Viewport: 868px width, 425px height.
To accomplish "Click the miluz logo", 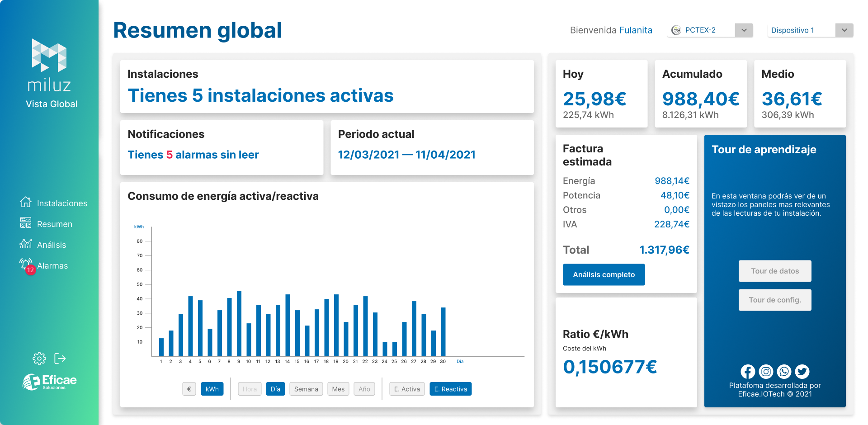I will coord(49,66).
